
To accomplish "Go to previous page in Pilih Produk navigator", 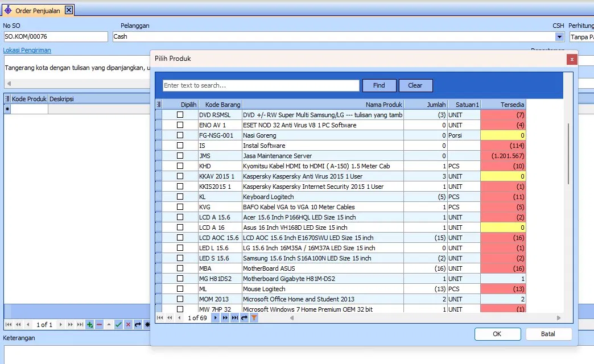I will pos(170,318).
